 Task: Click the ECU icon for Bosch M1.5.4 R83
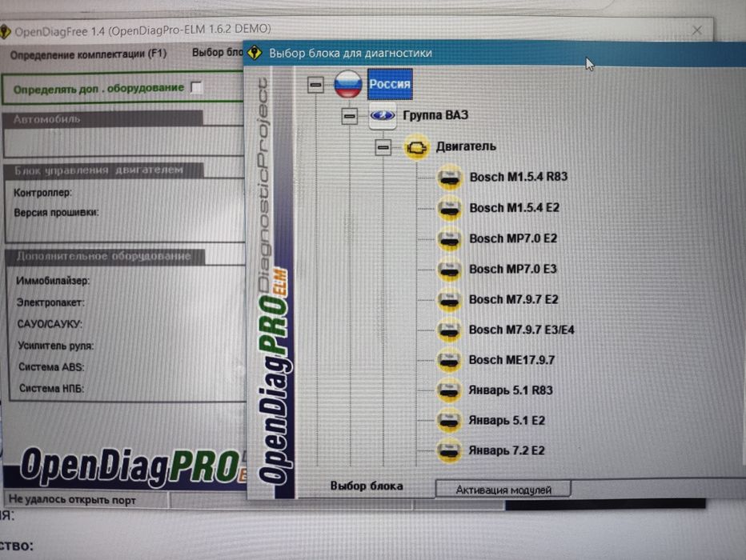tap(449, 178)
